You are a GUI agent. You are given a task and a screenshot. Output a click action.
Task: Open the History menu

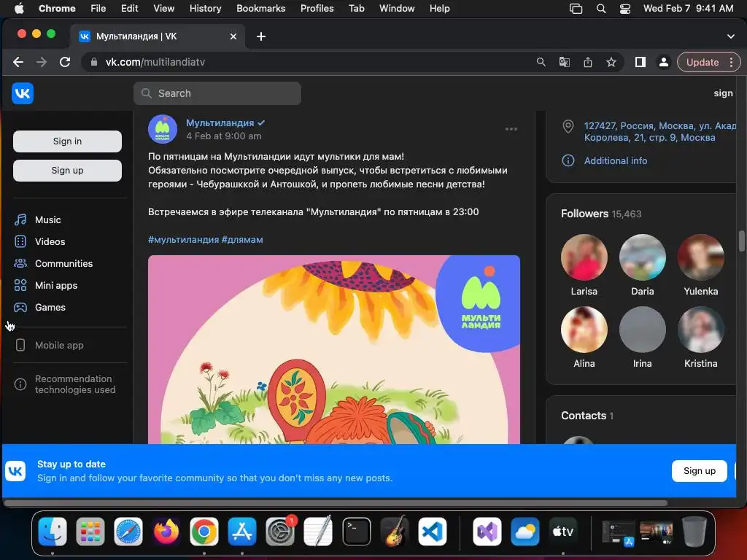[205, 9]
